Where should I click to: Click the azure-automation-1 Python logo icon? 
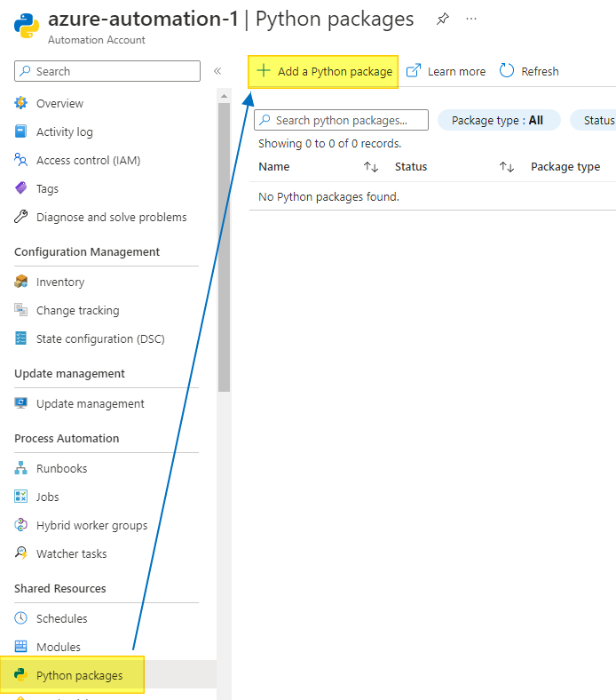27,26
